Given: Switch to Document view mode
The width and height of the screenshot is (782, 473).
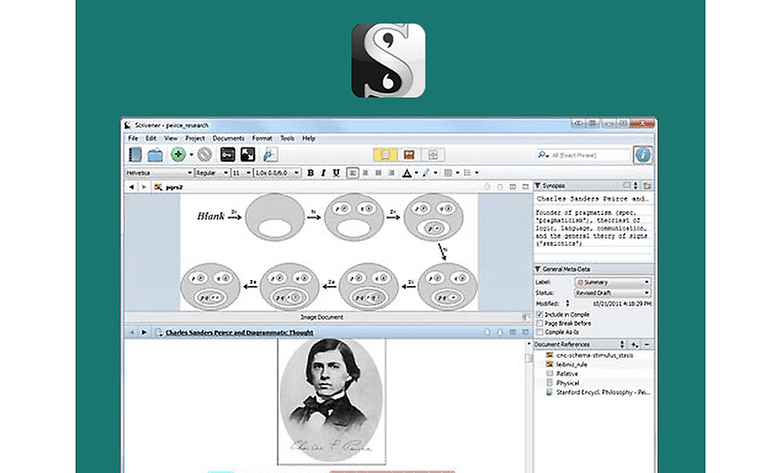Looking at the screenshot, I should (385, 155).
